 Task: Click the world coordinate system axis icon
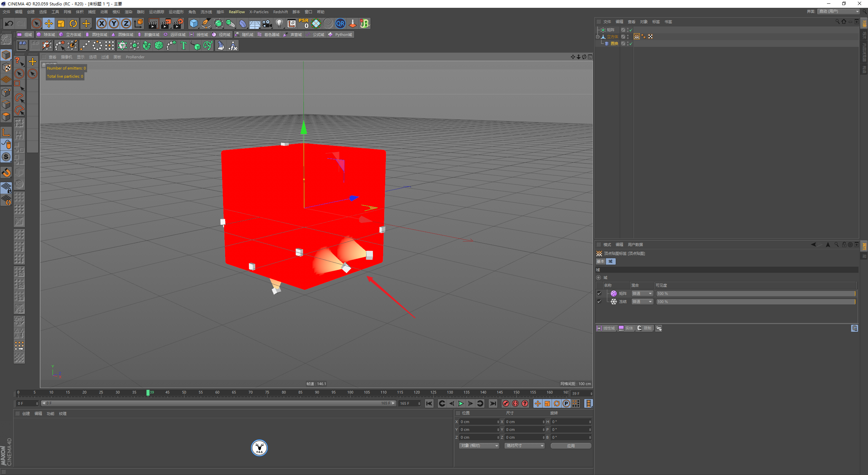(x=138, y=23)
